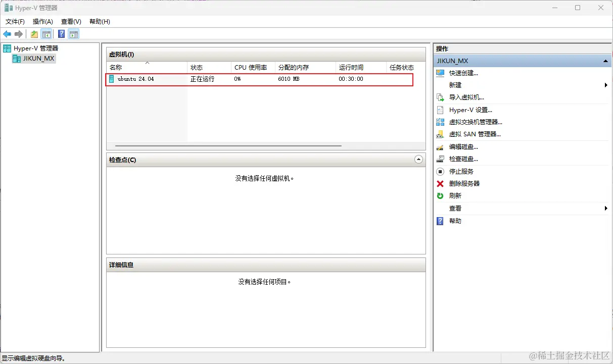Image resolution: width=613 pixels, height=364 pixels.
Task: Click the gray Forward arrow in toolbar
Action: click(x=19, y=34)
